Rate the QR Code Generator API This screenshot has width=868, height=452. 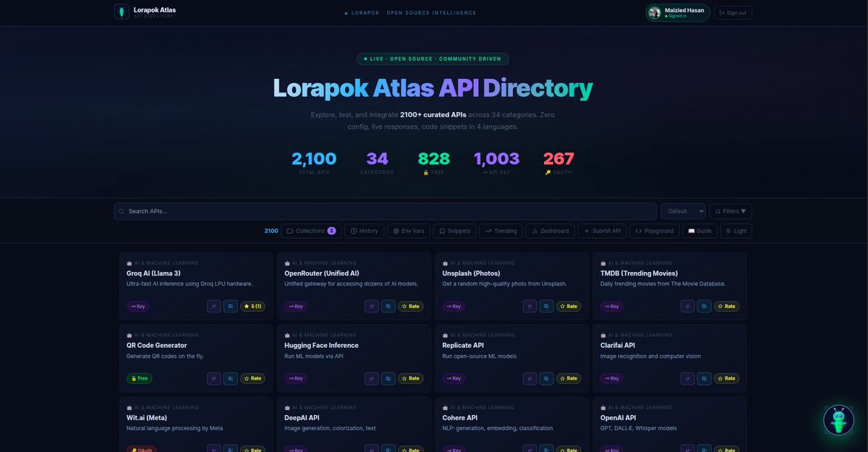[x=253, y=378]
